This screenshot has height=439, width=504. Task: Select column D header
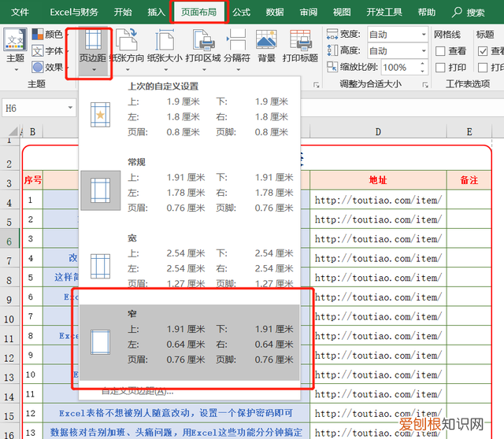pyautogui.click(x=378, y=132)
